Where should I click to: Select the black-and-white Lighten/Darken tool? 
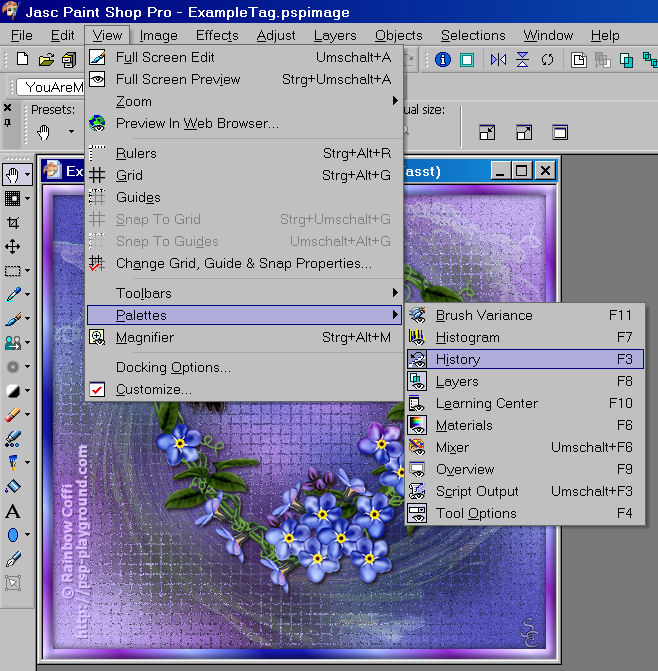(13, 390)
